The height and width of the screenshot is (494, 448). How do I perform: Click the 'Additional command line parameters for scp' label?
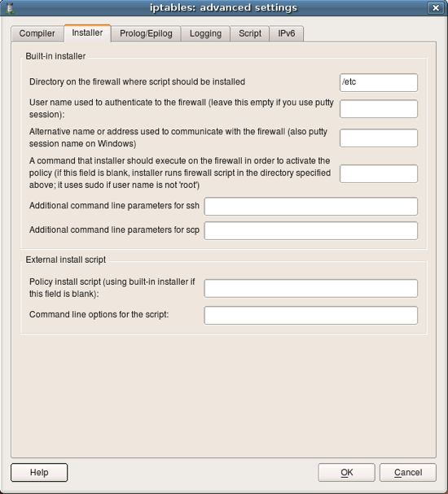(114, 230)
